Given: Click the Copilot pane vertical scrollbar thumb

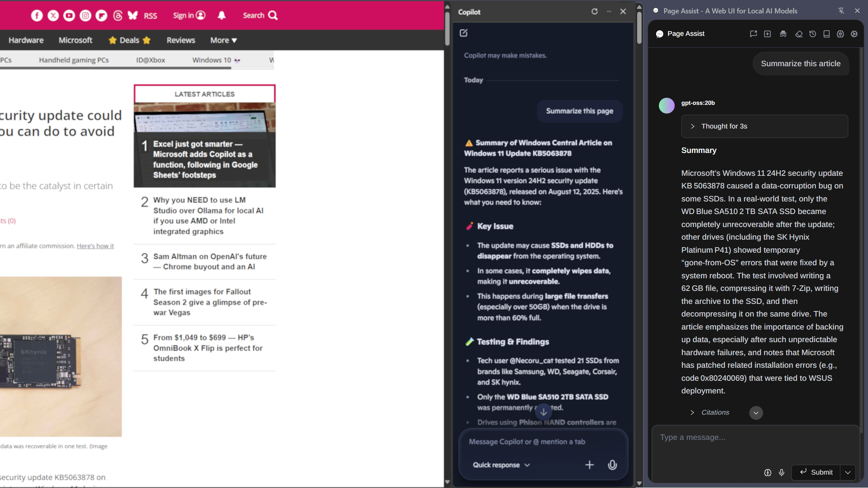Looking at the screenshot, I should click(x=639, y=28).
